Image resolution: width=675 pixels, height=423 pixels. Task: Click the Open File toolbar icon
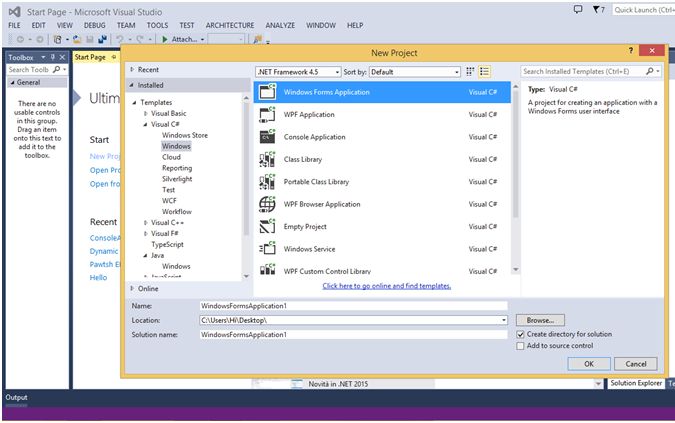coord(77,39)
